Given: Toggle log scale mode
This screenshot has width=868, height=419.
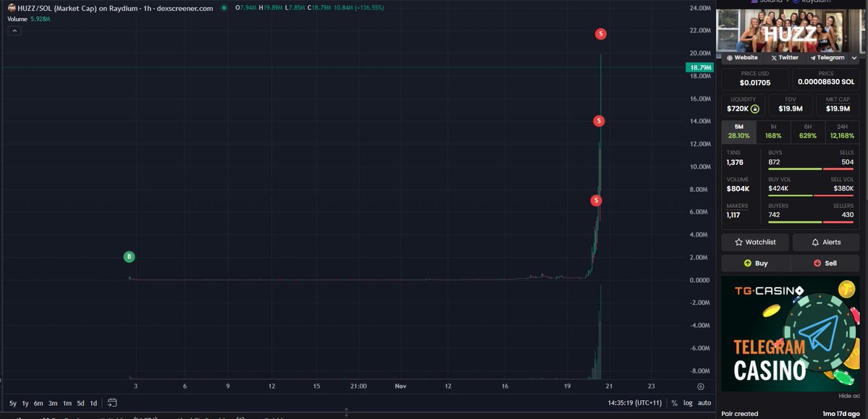Looking at the screenshot, I should 688,403.
